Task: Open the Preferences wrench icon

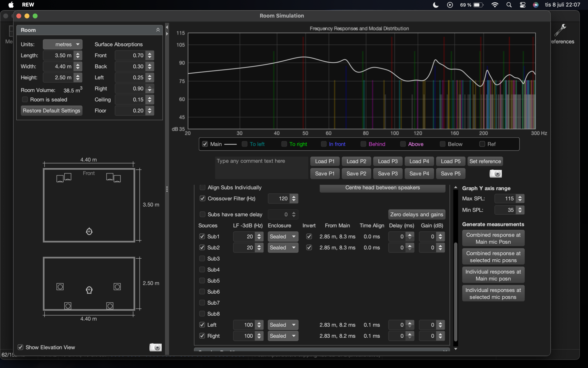Action: point(560,30)
